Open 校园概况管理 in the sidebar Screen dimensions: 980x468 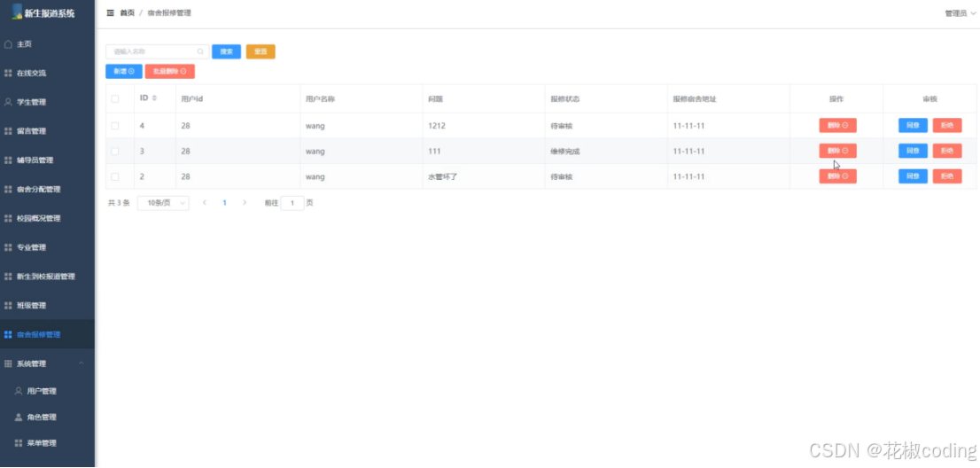48,218
